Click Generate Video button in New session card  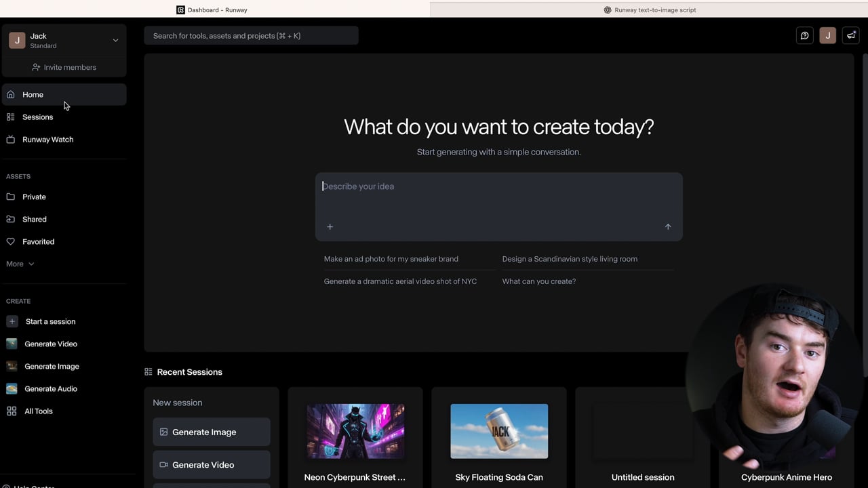(x=212, y=464)
